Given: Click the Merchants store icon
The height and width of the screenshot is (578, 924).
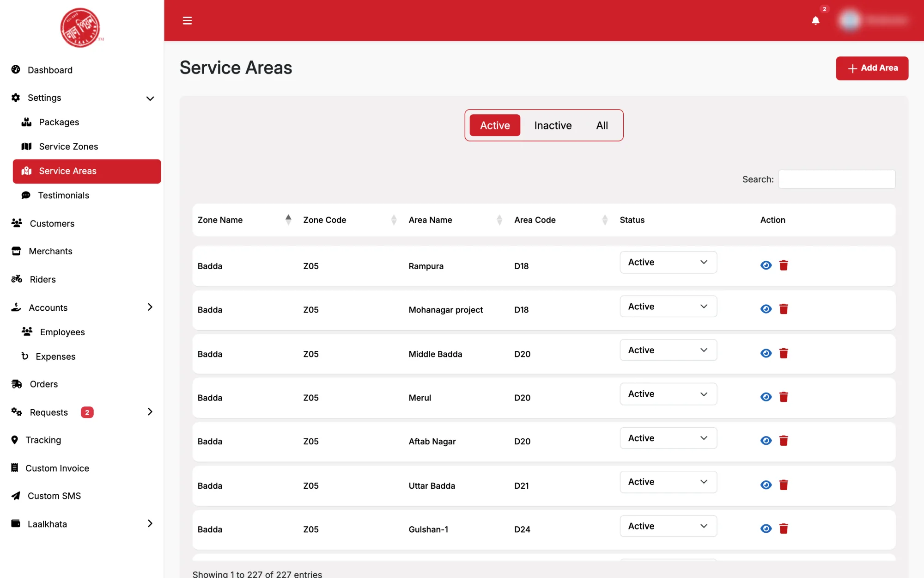Looking at the screenshot, I should coord(16,251).
